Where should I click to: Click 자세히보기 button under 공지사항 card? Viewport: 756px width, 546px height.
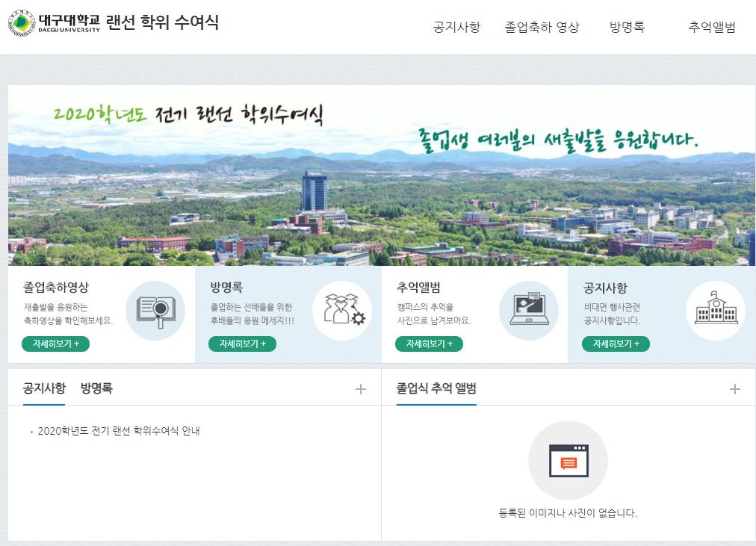click(x=616, y=344)
